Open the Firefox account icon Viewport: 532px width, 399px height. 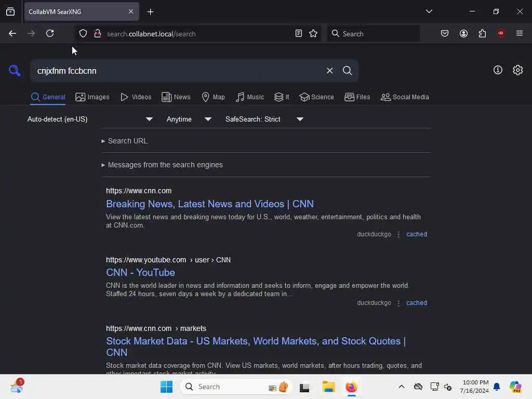463,33
